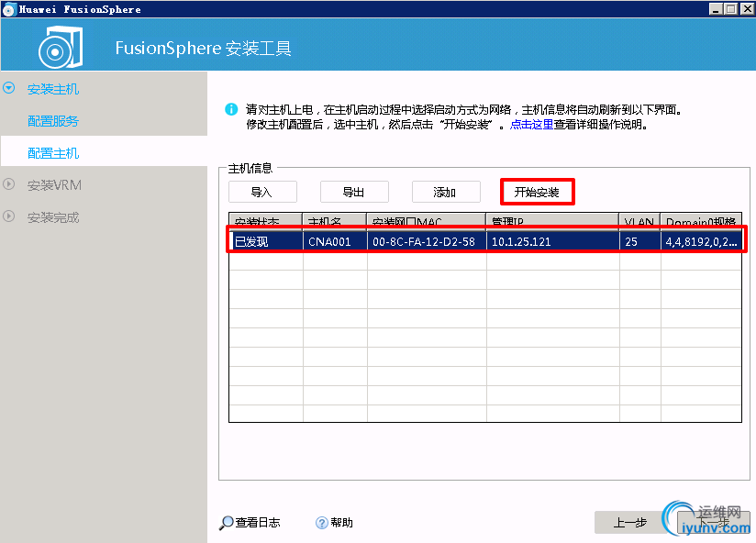756x543 pixels.
Task: Click the VLAN column header
Action: [x=639, y=220]
